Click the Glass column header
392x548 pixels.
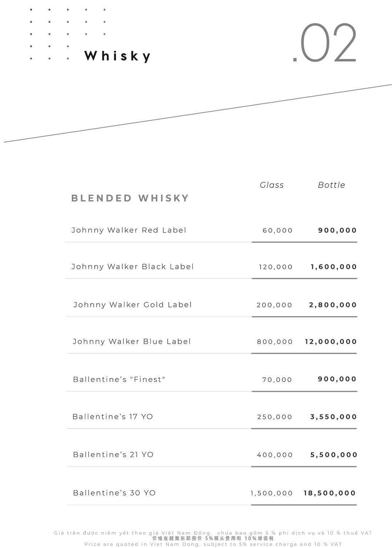tap(271, 185)
